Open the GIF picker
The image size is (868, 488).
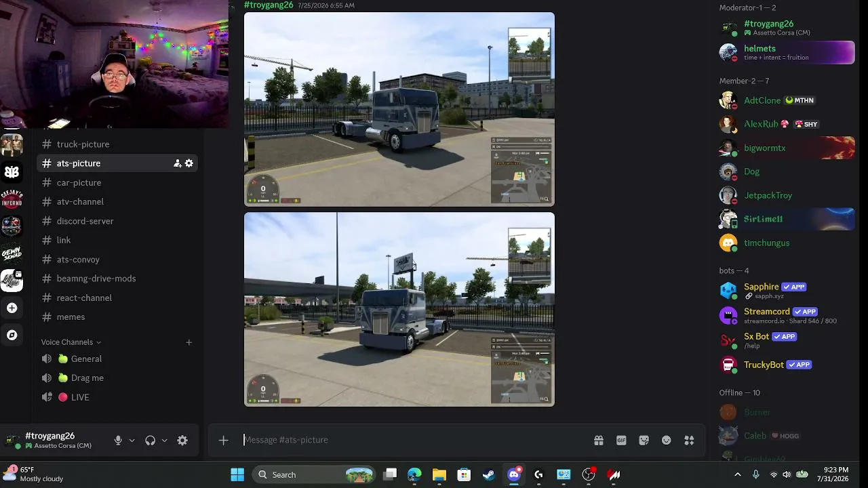[621, 441]
